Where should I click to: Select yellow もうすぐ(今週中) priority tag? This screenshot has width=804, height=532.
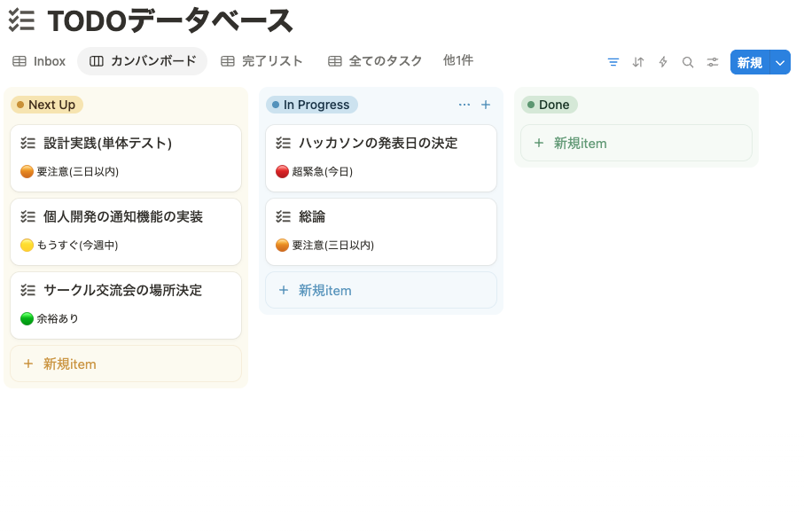[x=69, y=246]
